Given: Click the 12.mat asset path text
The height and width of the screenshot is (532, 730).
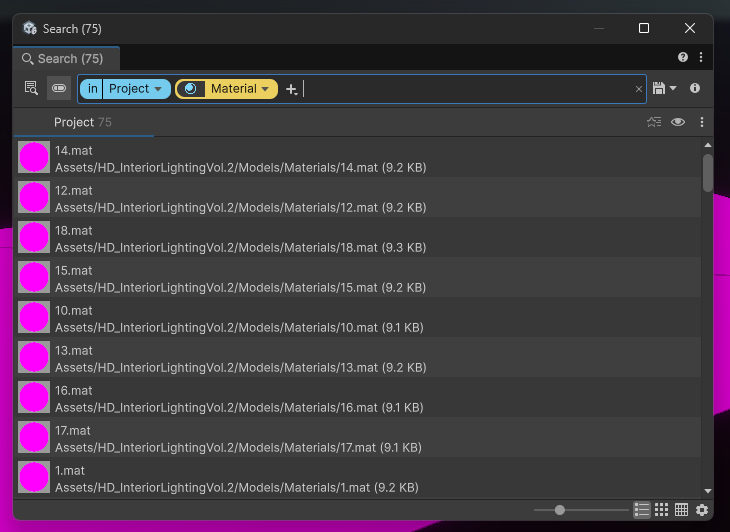Looking at the screenshot, I should click(x=240, y=208).
